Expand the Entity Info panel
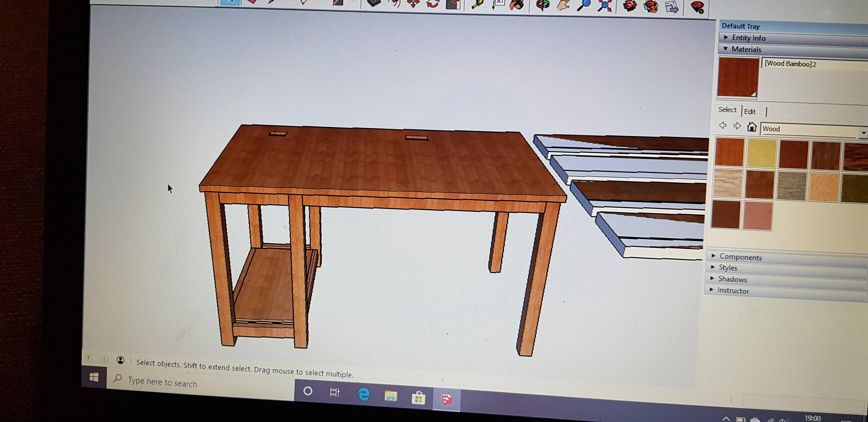 [x=748, y=38]
